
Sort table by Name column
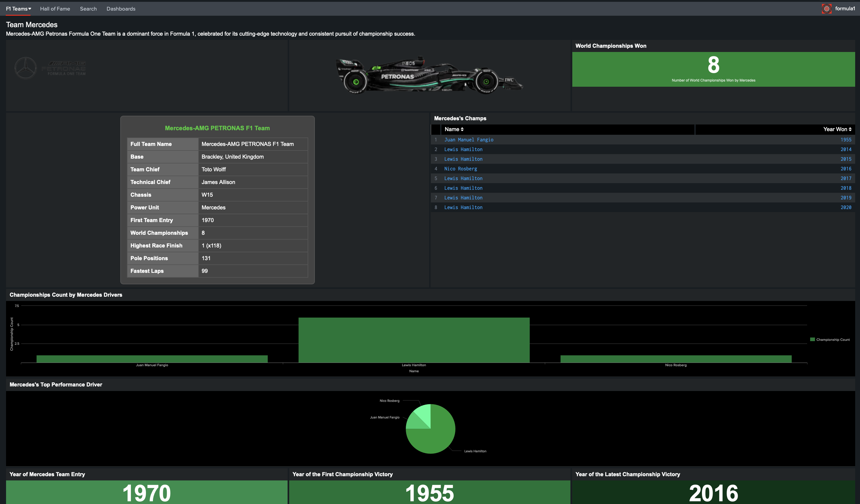[454, 129]
